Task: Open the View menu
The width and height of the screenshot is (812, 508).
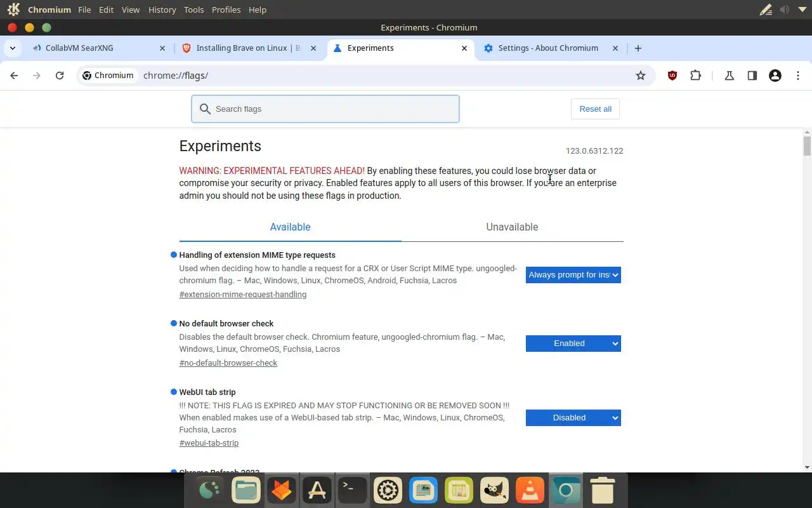Action: pos(131,10)
